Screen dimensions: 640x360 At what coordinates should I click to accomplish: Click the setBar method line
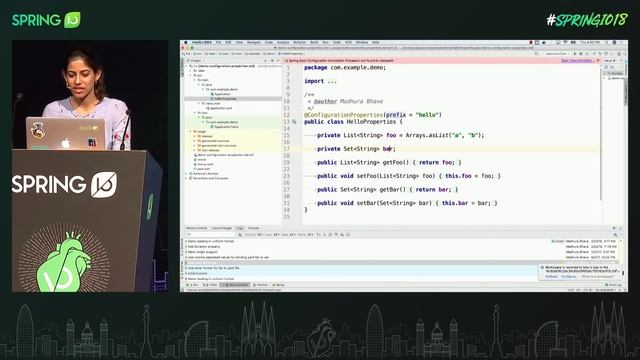[407, 203]
